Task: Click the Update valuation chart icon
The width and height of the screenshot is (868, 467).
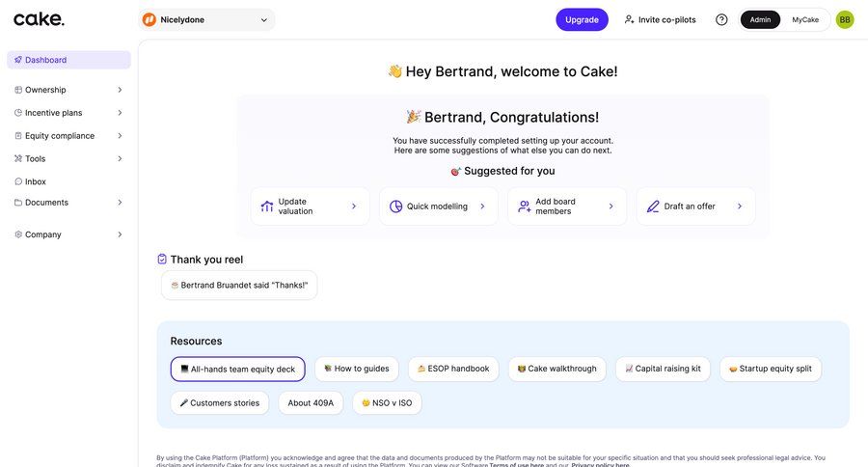Action: point(267,206)
